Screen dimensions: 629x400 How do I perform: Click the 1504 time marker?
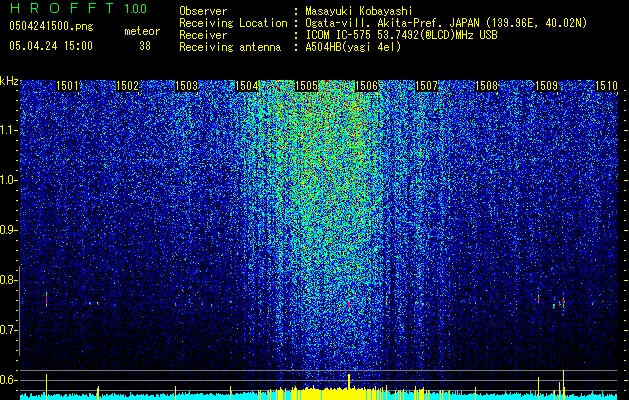click(246, 86)
